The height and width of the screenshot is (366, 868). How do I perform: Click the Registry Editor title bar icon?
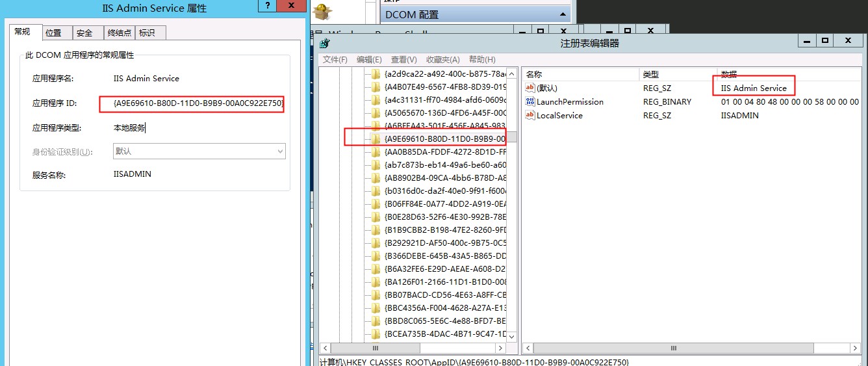coord(324,44)
